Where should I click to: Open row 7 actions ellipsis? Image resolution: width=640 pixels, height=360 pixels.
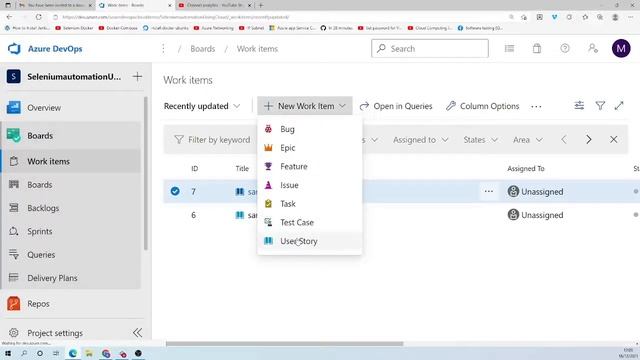[x=489, y=191]
